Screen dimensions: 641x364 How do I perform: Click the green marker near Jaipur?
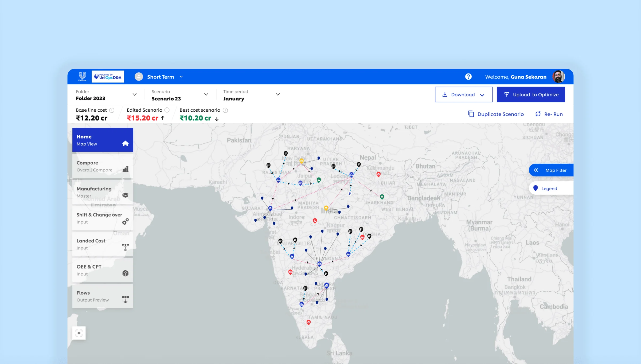[x=319, y=180]
